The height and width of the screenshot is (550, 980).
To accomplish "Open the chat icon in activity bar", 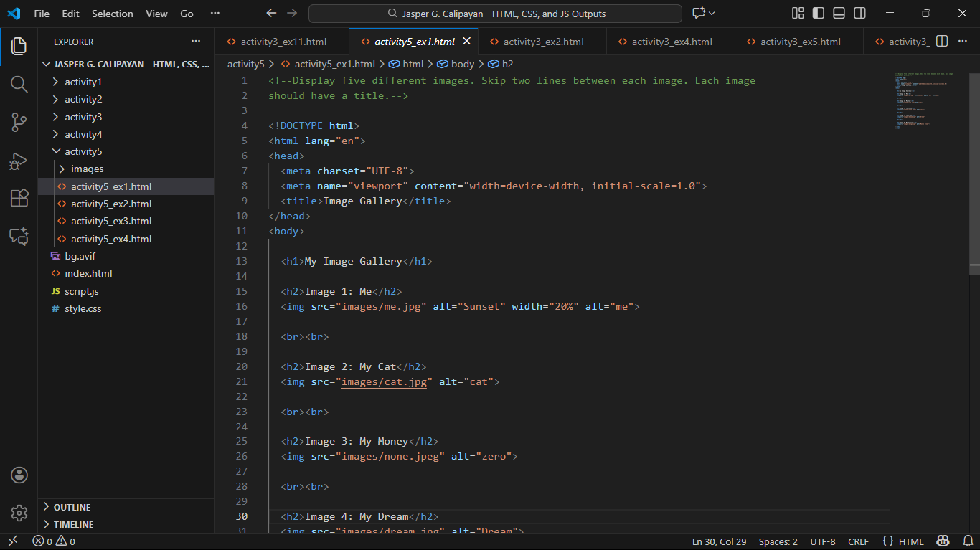I will tap(19, 237).
